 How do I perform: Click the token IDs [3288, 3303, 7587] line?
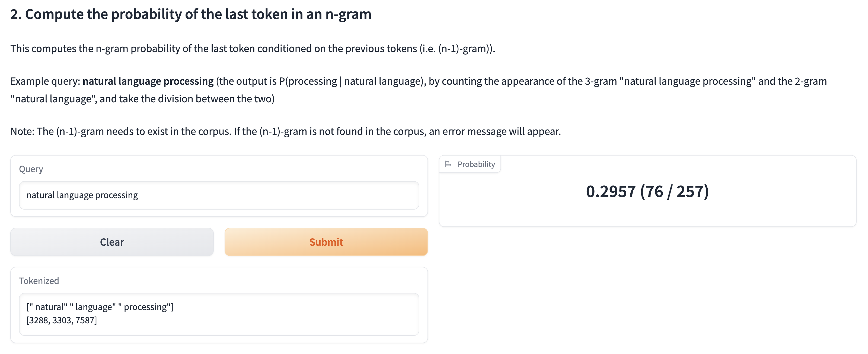tap(62, 320)
